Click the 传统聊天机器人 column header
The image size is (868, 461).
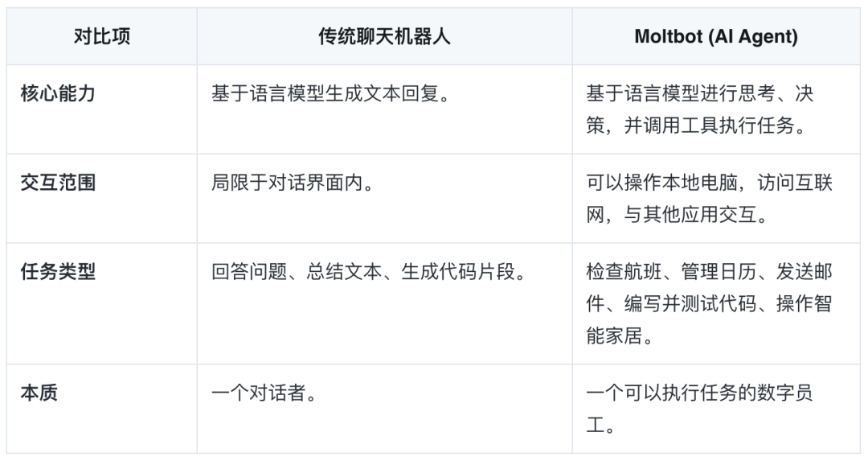point(384,36)
